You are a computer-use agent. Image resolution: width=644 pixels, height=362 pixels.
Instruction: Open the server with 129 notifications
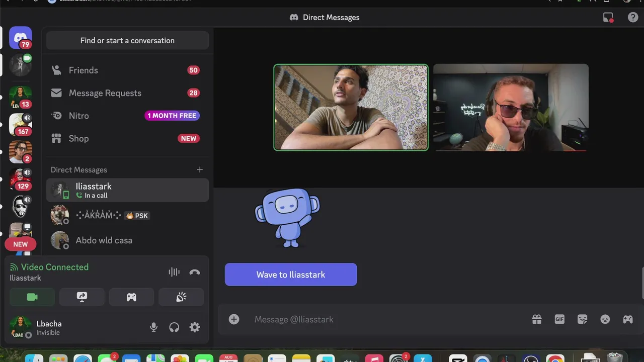[x=21, y=178]
